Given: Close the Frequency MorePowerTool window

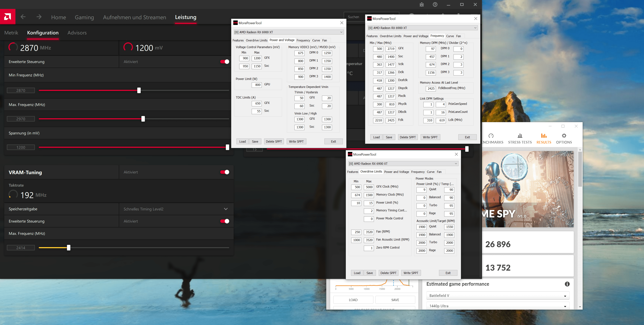Looking at the screenshot, I should (475, 18).
